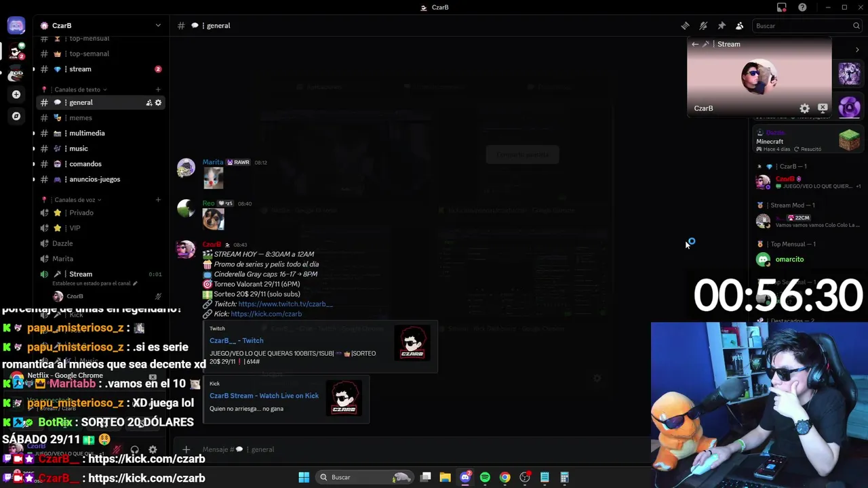Open the Inbox icon in title bar
Image resolution: width=868 pixels, height=488 pixels.
tap(782, 7)
